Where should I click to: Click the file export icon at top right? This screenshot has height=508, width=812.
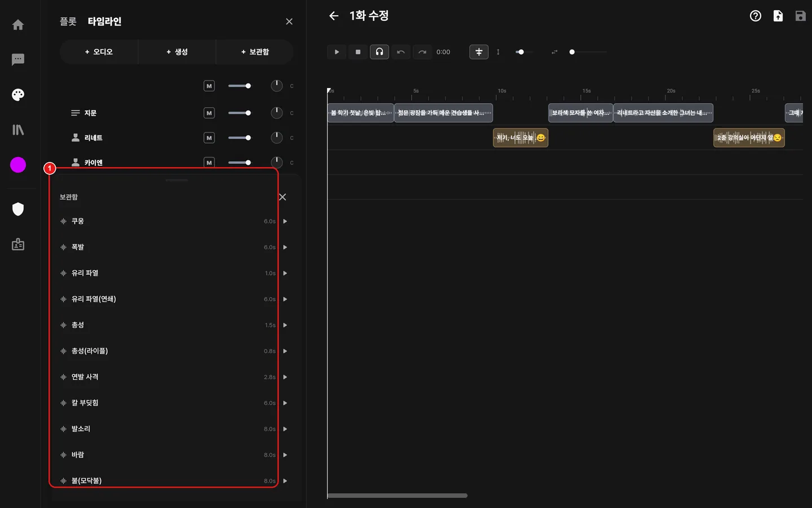(x=778, y=16)
